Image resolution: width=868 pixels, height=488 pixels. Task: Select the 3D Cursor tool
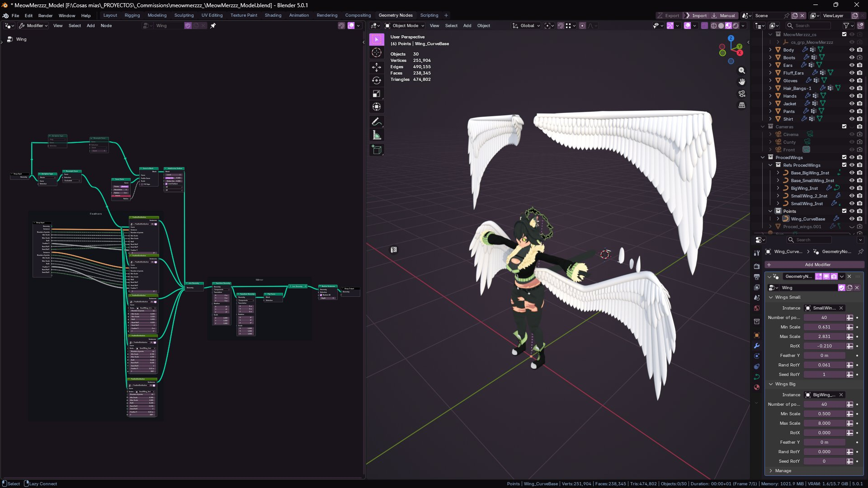(376, 53)
